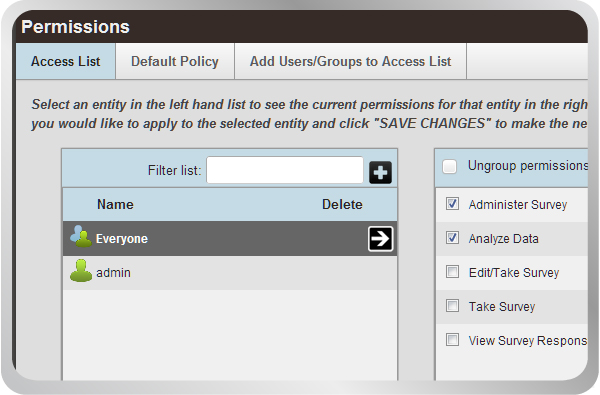
Task: Click the Analyze Data label
Action: click(x=504, y=239)
